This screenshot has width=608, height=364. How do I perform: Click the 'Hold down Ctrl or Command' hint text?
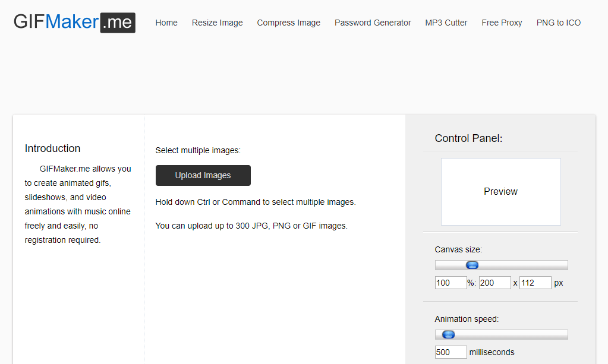256,202
